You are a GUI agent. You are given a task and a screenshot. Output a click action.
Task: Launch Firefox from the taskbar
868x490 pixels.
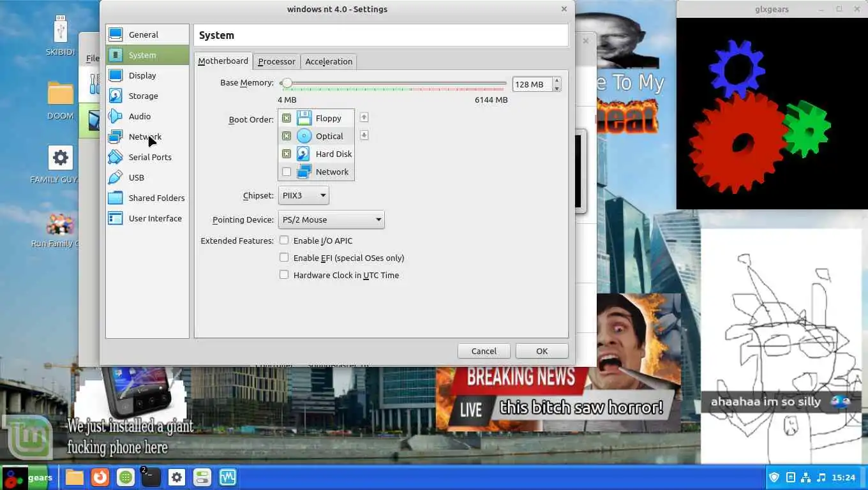point(100,477)
